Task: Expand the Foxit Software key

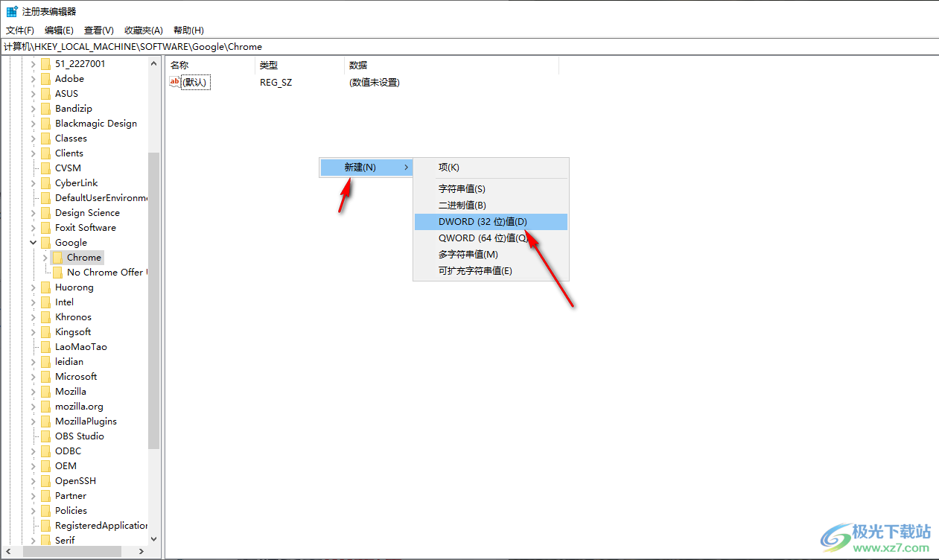Action: (x=33, y=228)
